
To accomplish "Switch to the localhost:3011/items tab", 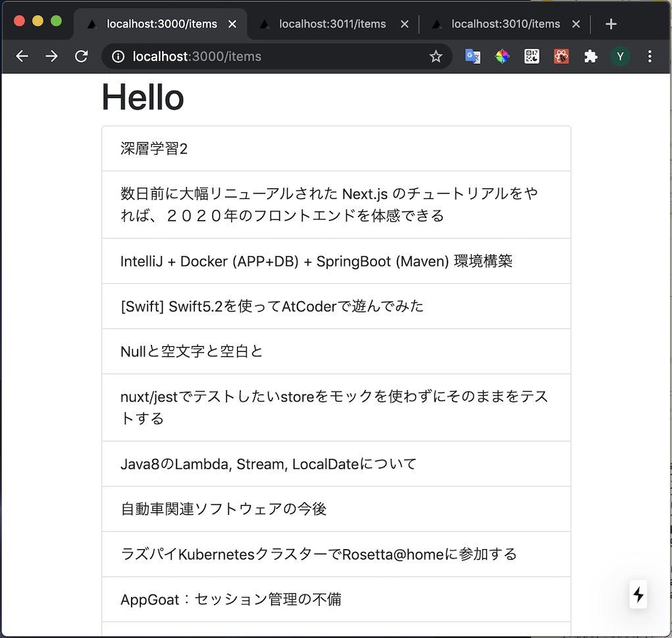I will (x=332, y=24).
